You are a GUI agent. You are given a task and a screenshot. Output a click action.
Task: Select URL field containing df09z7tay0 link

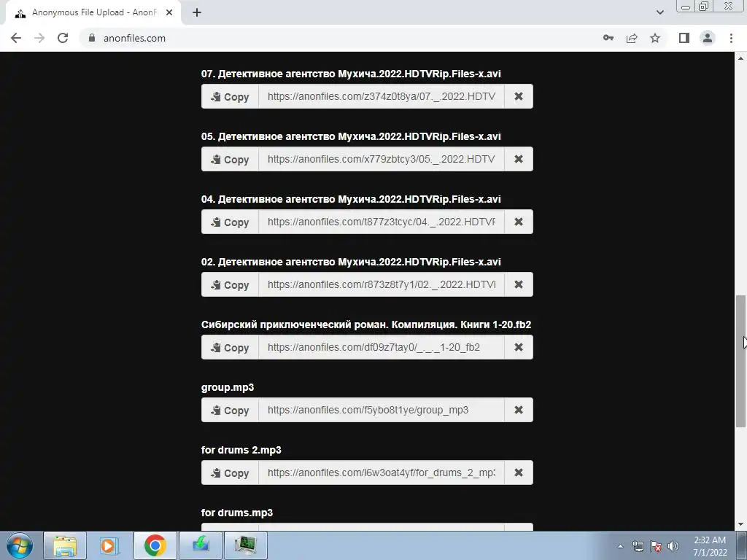[382, 348]
